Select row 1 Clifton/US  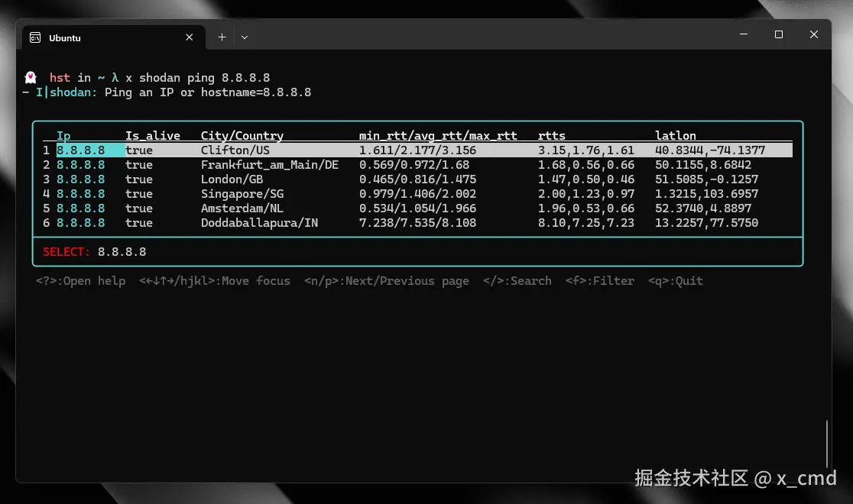(417, 150)
